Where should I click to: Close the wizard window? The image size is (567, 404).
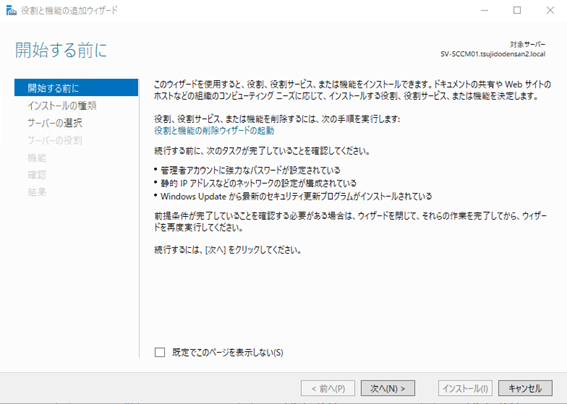pyautogui.click(x=550, y=10)
